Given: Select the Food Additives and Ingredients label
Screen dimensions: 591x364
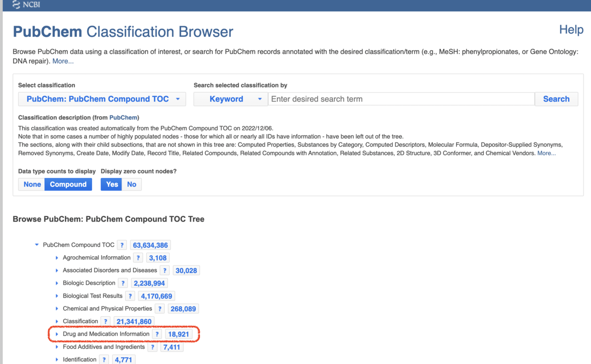Looking at the screenshot, I should (x=104, y=347).
